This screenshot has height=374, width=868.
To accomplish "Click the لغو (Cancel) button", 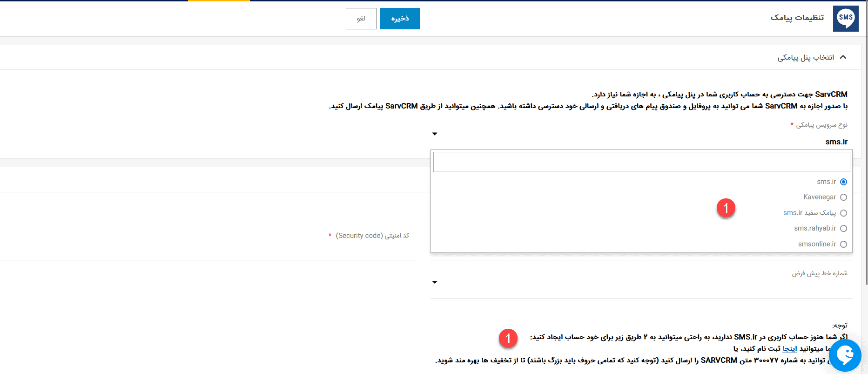I will point(361,19).
